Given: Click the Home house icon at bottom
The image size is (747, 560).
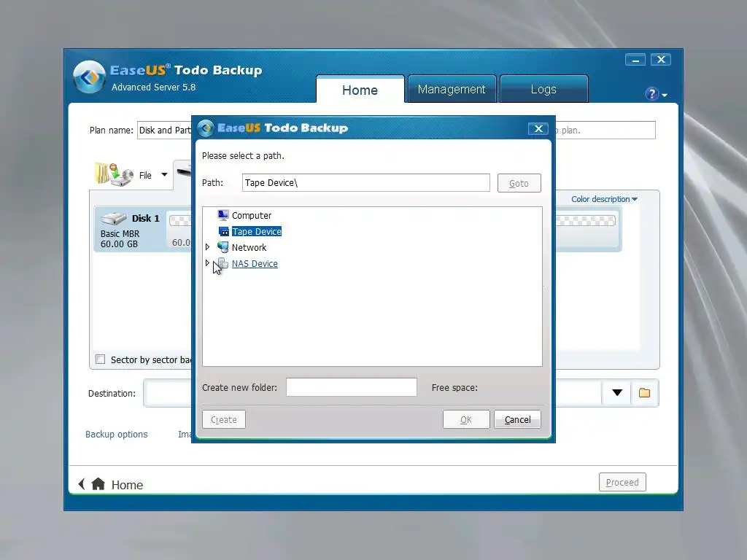Looking at the screenshot, I should [x=98, y=484].
